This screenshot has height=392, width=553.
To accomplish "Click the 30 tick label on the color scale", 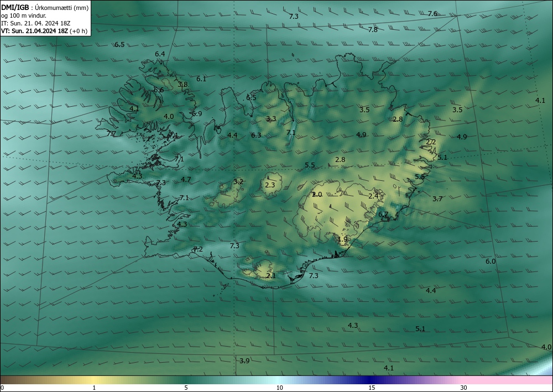I will tap(464, 388).
